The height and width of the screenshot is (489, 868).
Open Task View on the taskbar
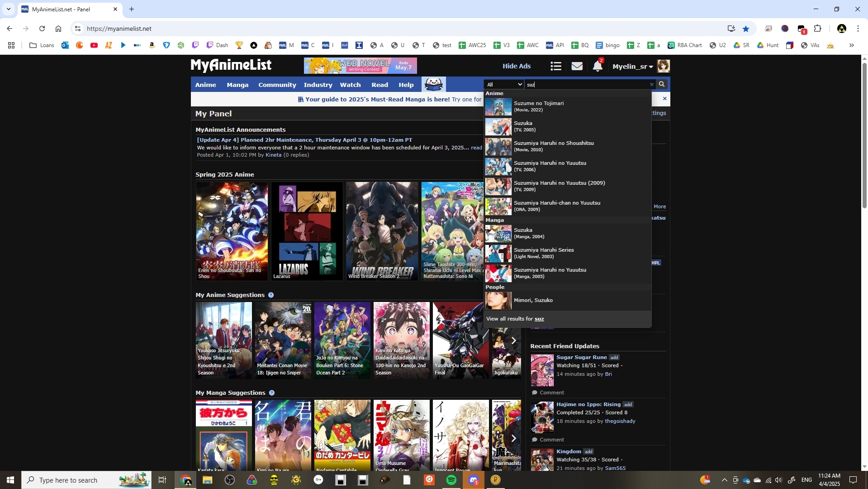click(162, 480)
